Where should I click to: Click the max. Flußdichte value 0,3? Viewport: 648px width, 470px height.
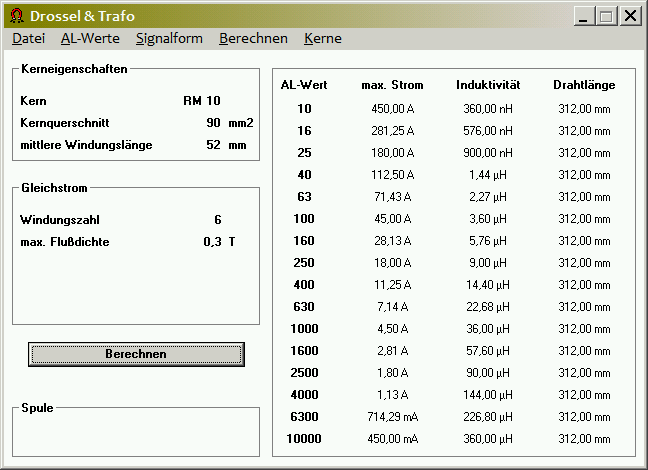pos(212,242)
